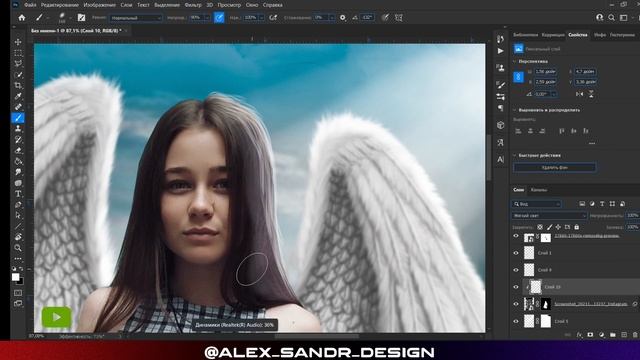Flip horizontally in Properties panel
Image resolution: width=640 pixels, height=360 pixels.
coord(579,94)
